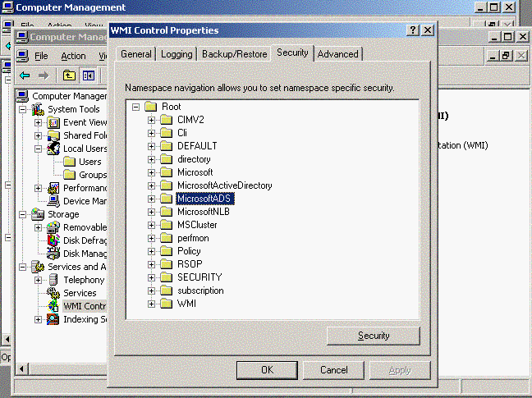Click the Device Manager icon

click(53, 201)
